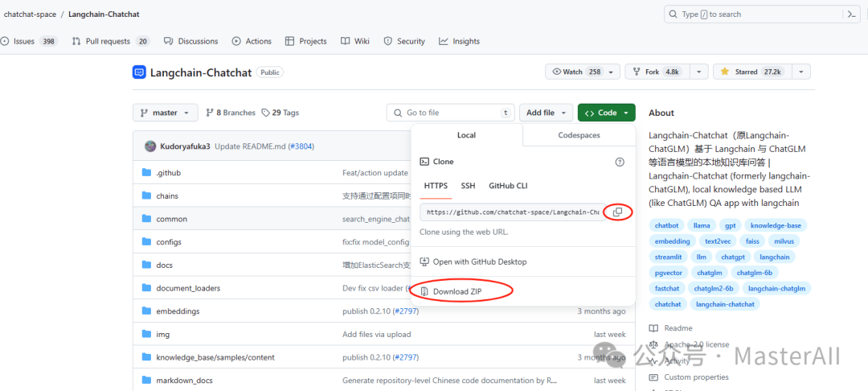The width and height of the screenshot is (868, 391).
Task: Open the .github folder
Action: (x=168, y=173)
